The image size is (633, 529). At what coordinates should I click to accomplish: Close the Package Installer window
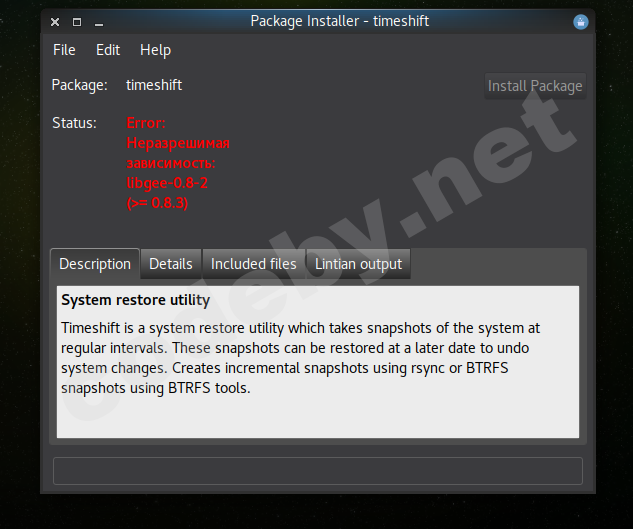click(55, 22)
